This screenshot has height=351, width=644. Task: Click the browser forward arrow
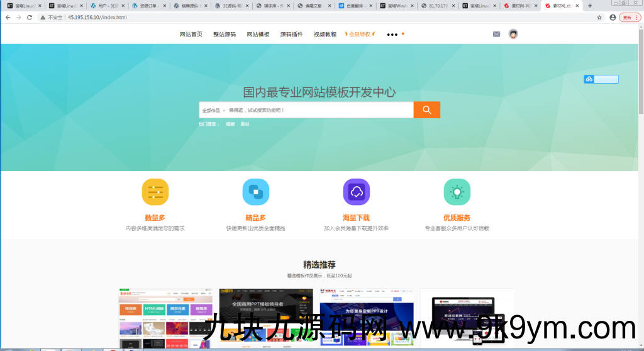(18, 17)
